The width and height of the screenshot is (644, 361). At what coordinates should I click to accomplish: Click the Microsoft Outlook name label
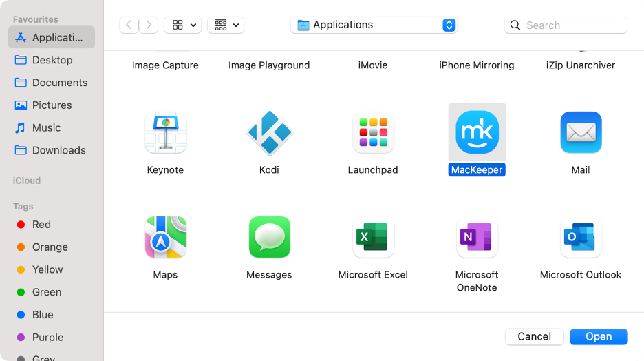click(581, 275)
